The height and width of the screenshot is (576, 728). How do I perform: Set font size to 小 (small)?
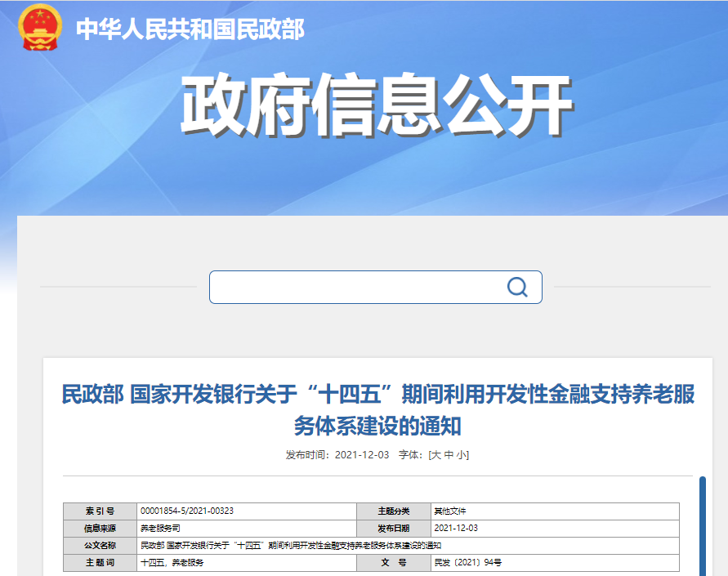point(461,455)
